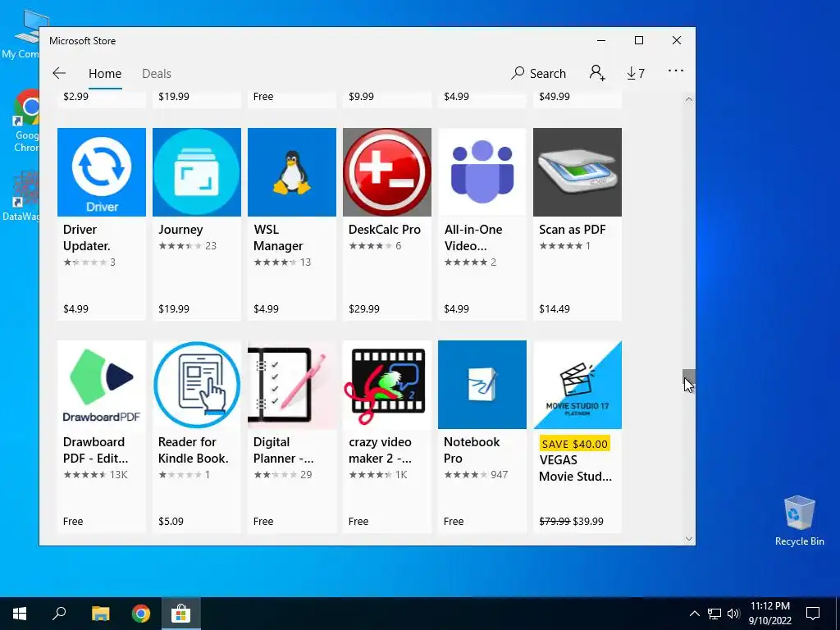Open the volume speaker tray icon
This screenshot has height=630, width=840.
[733, 614]
